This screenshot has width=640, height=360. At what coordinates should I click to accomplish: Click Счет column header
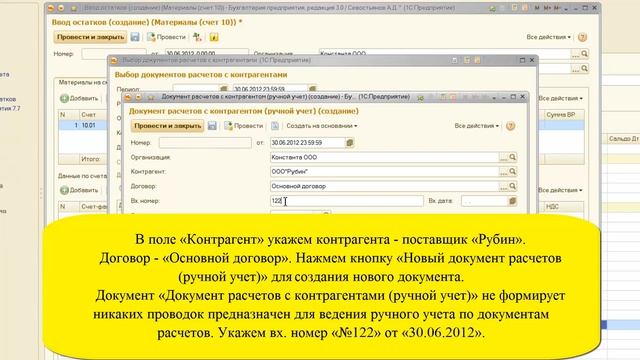coord(93,115)
